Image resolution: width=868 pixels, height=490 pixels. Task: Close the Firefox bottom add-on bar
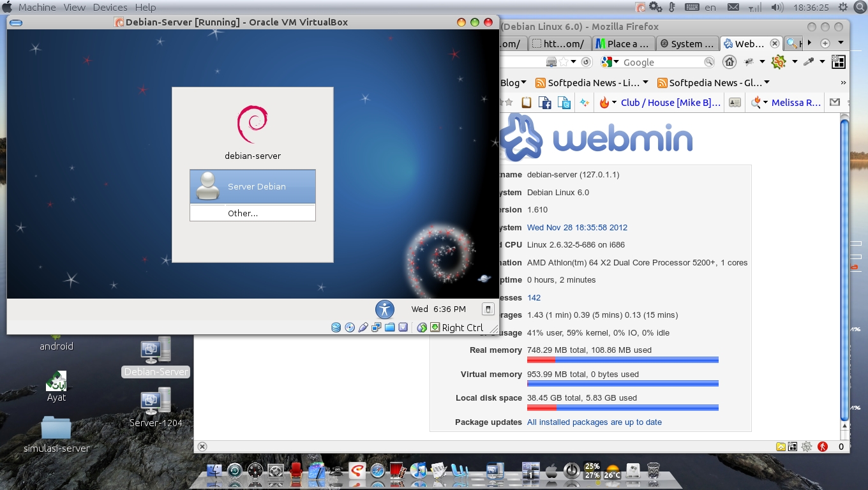point(202,447)
